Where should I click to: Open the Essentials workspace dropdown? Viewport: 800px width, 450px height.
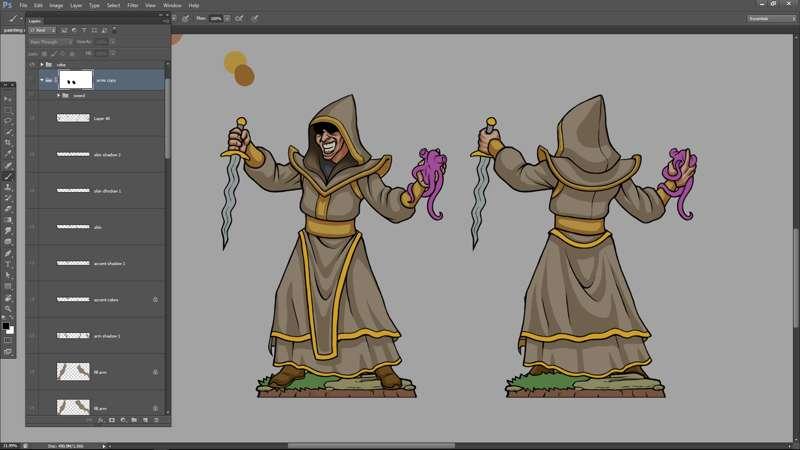771,18
